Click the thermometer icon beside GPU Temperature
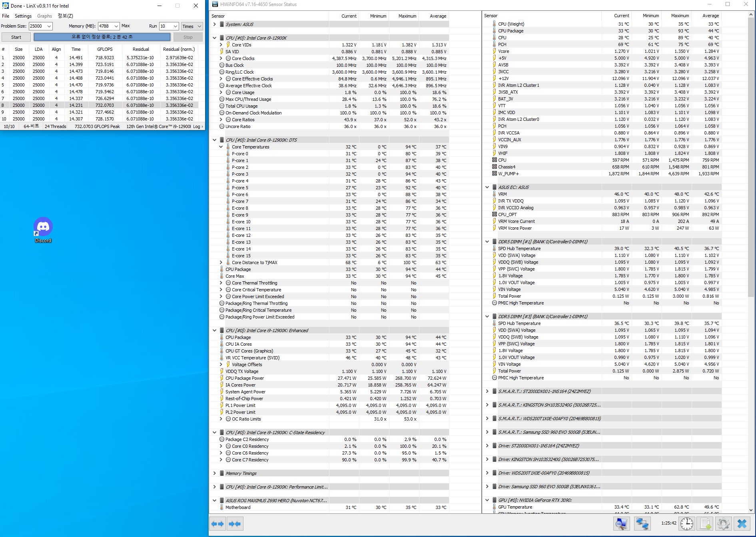756x537 pixels. pos(495,507)
